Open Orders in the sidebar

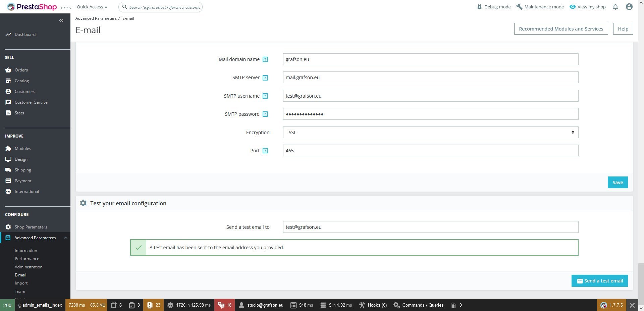pyautogui.click(x=21, y=70)
